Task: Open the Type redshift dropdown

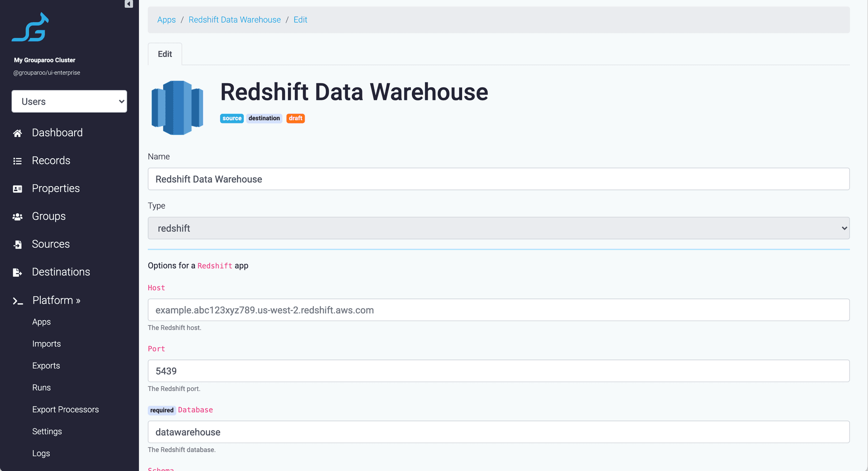Action: coord(499,228)
